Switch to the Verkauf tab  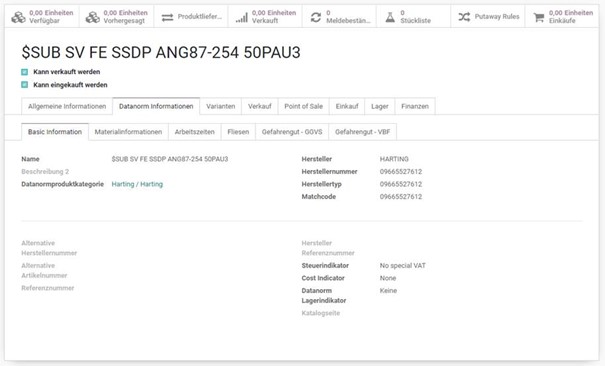[x=260, y=106]
